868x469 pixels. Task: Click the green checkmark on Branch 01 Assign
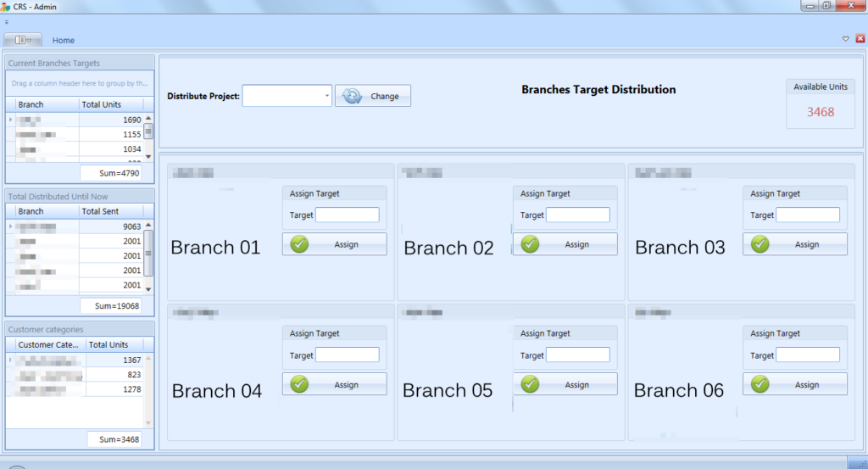point(299,243)
